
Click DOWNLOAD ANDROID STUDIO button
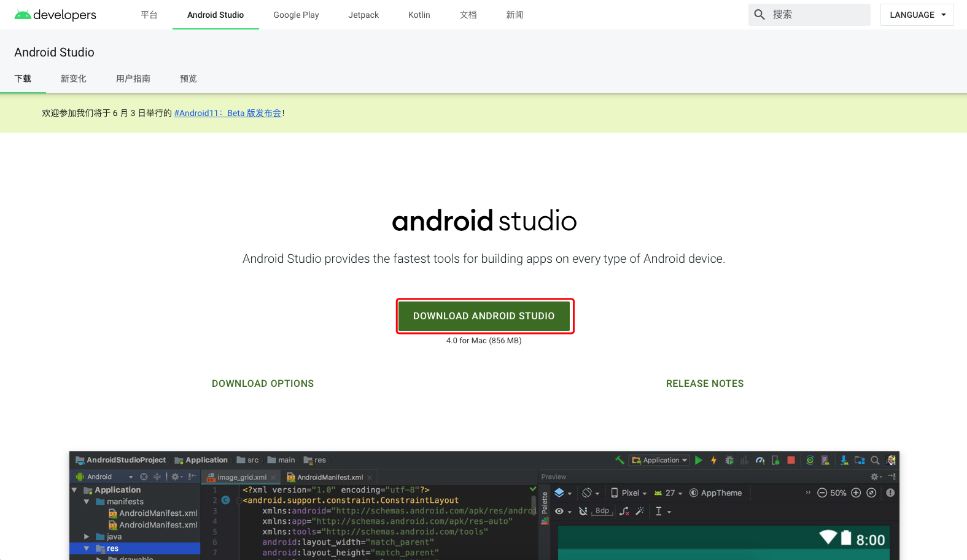click(x=484, y=316)
